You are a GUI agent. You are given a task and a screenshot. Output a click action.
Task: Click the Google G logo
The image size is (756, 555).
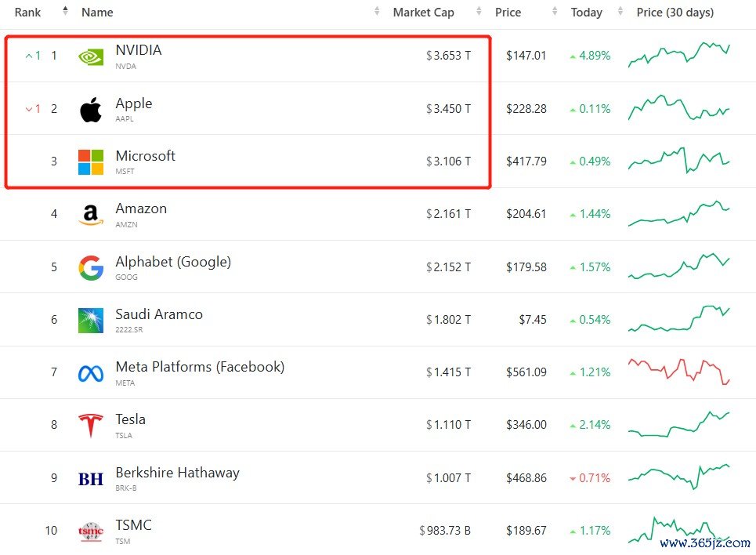[91, 268]
